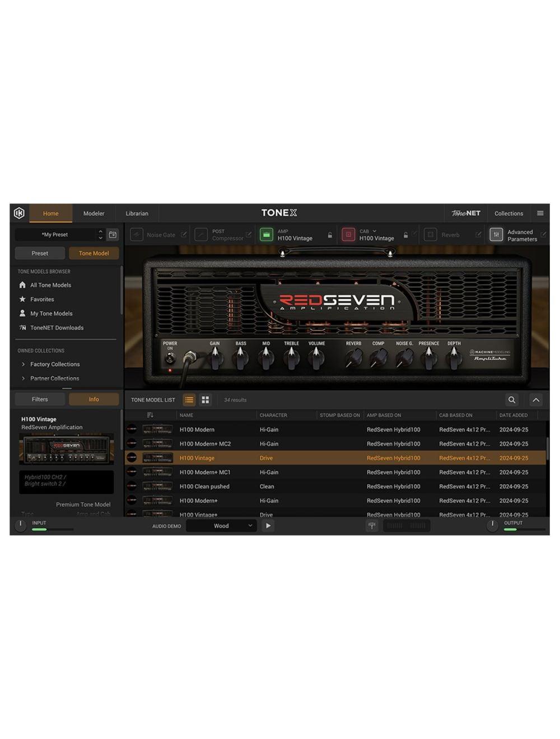Click the ToneNET Downloads icon
The width and height of the screenshot is (560, 739).
[x=22, y=328]
